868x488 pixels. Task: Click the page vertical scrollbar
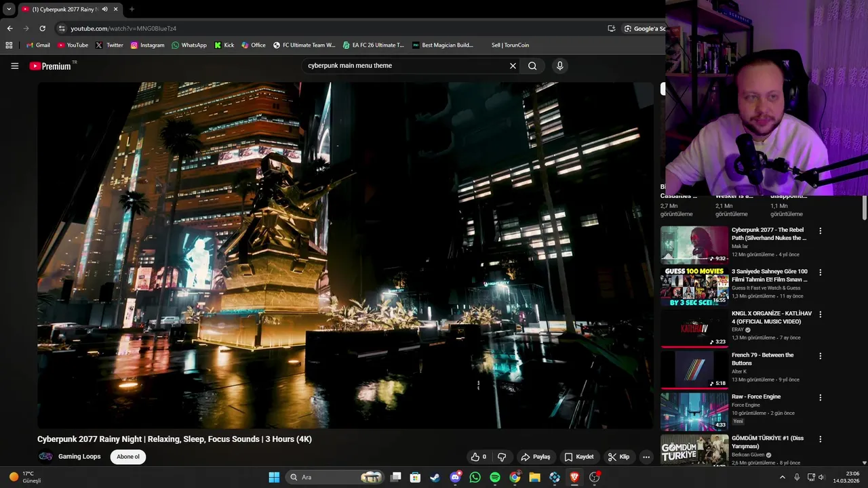(x=865, y=207)
